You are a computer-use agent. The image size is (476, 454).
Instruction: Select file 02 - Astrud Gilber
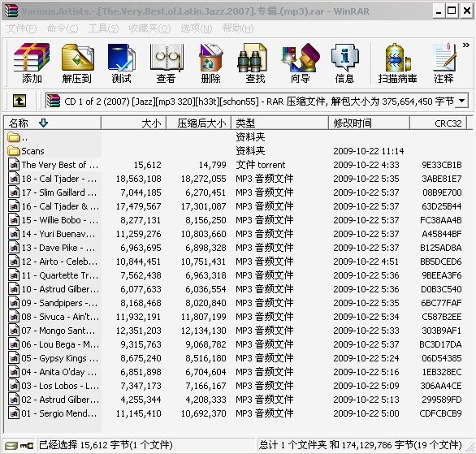pyautogui.click(x=60, y=400)
